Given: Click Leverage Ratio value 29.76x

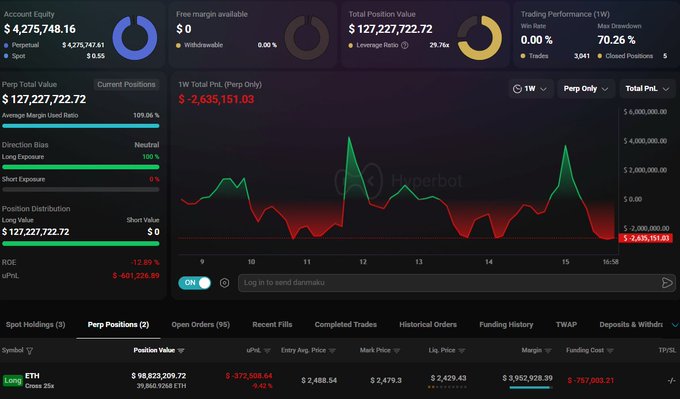Looking at the screenshot, I should coord(439,45).
